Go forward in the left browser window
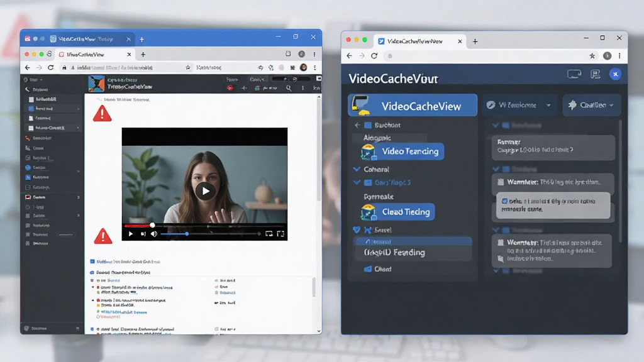 pyautogui.click(x=39, y=67)
